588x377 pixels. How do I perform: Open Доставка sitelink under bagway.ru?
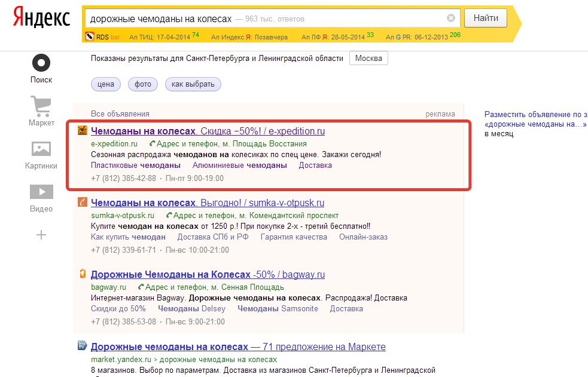point(346,308)
